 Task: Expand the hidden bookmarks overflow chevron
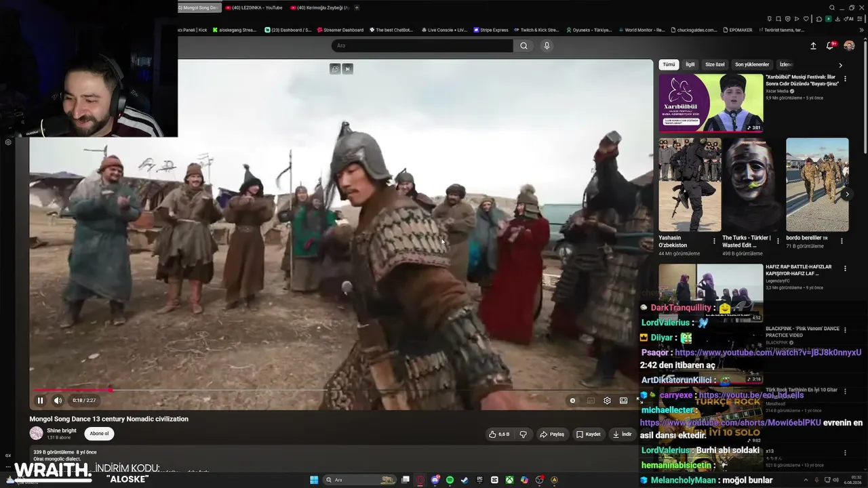click(x=860, y=30)
